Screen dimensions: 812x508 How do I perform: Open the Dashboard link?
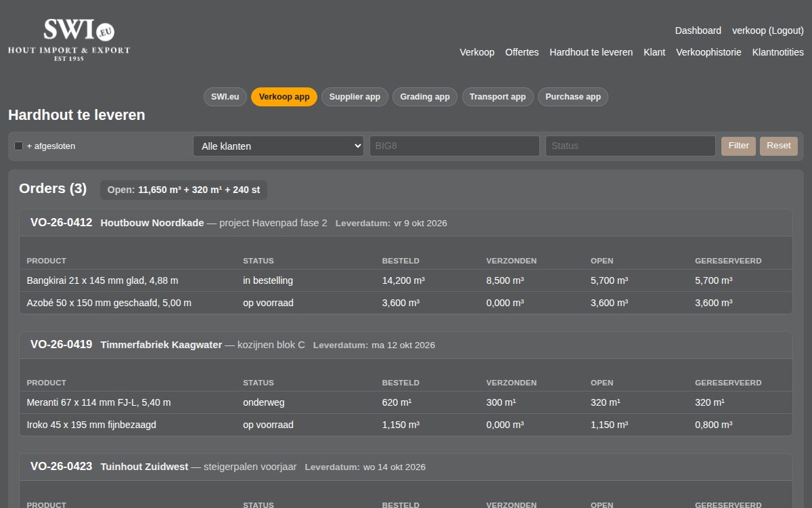(698, 30)
